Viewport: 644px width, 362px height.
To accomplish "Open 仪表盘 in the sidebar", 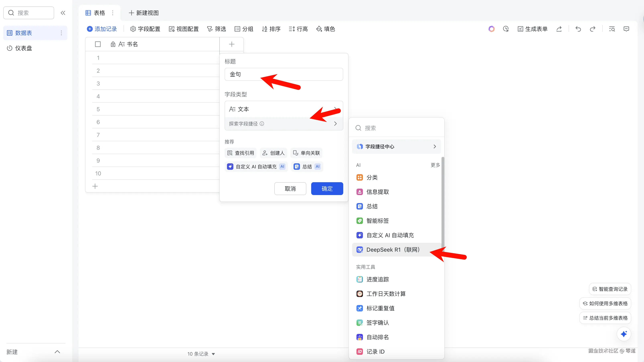I will [x=23, y=48].
